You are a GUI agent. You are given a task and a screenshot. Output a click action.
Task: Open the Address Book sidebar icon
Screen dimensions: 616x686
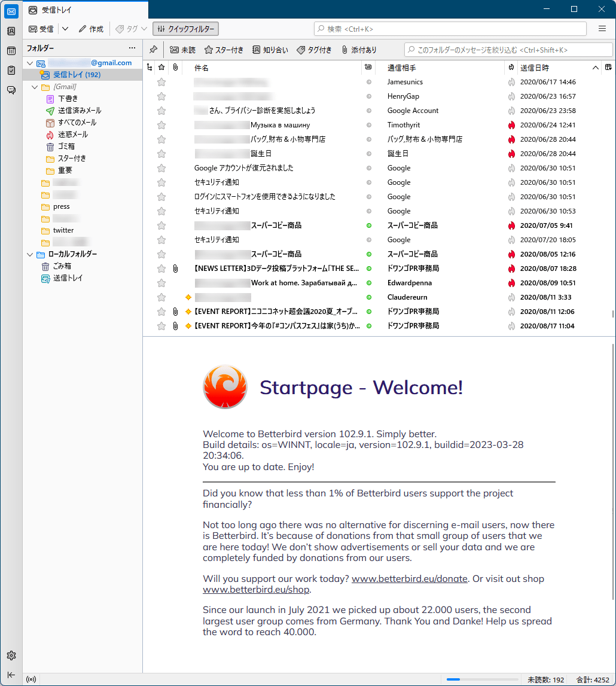pos(11,31)
